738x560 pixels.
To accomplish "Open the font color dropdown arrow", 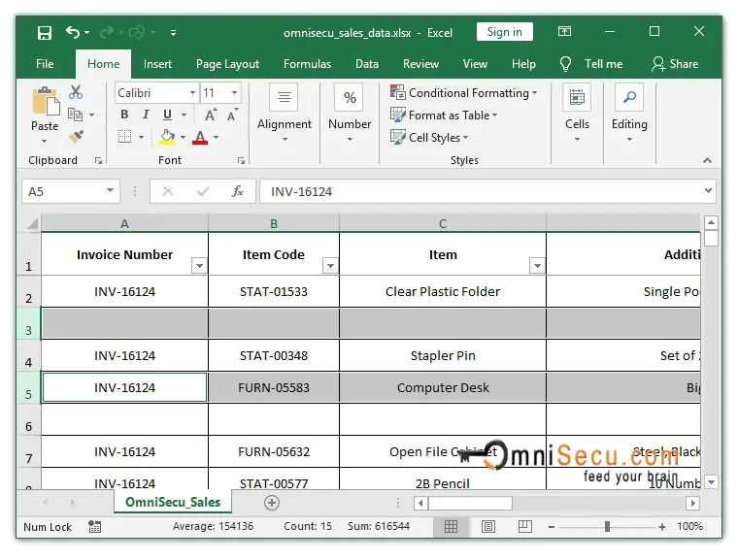I will 216,138.
